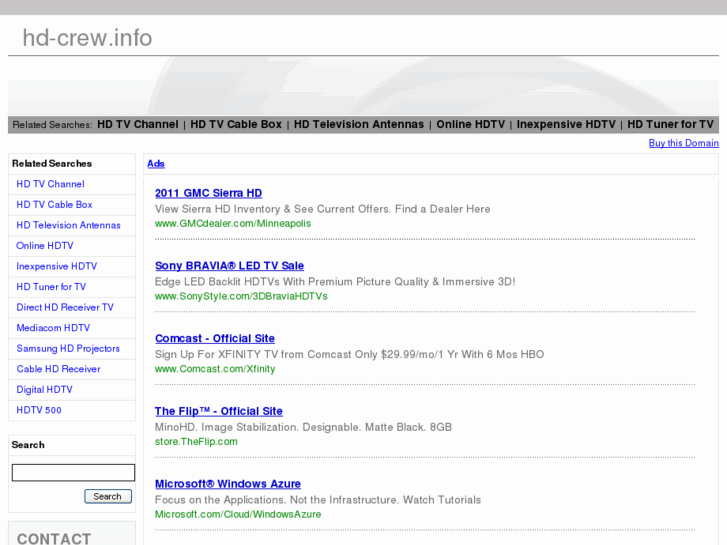Select Online HDTV in sidebar list
This screenshot has height=545, width=727.
click(x=45, y=246)
